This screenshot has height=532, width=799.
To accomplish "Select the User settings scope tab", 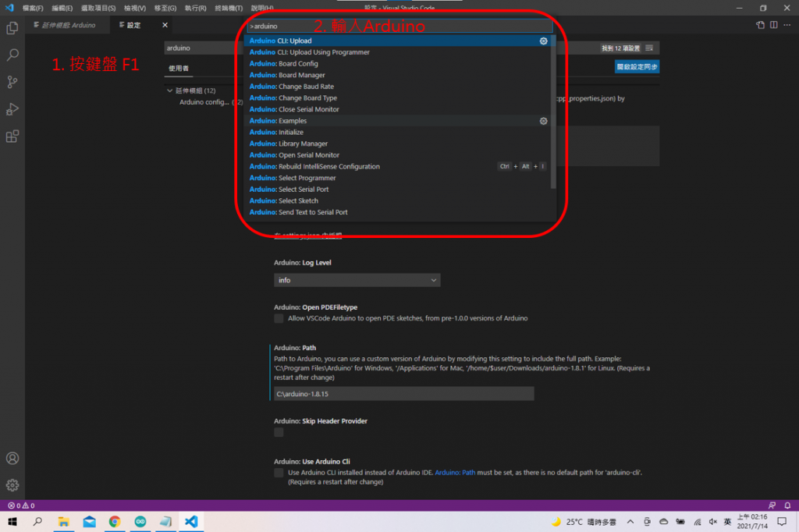I will click(x=179, y=69).
